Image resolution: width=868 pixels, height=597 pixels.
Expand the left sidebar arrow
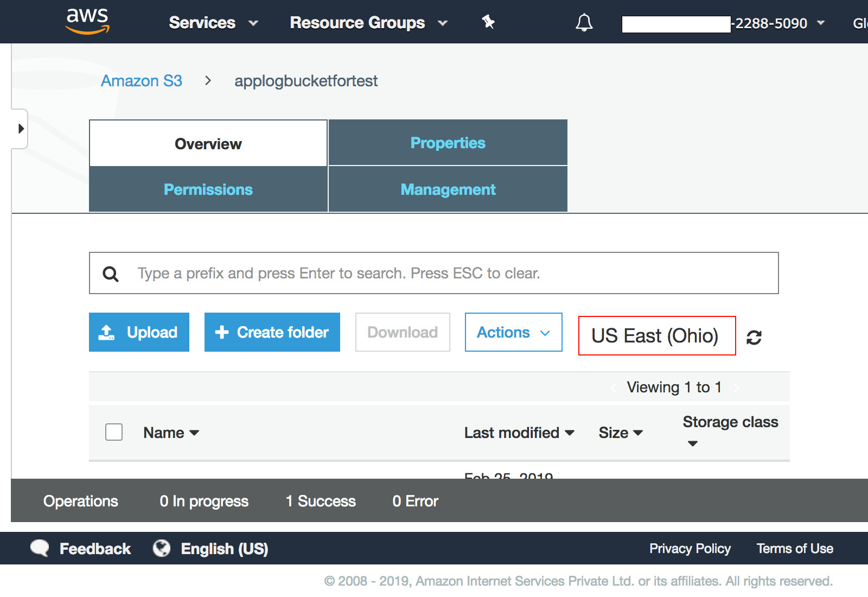pyautogui.click(x=21, y=129)
